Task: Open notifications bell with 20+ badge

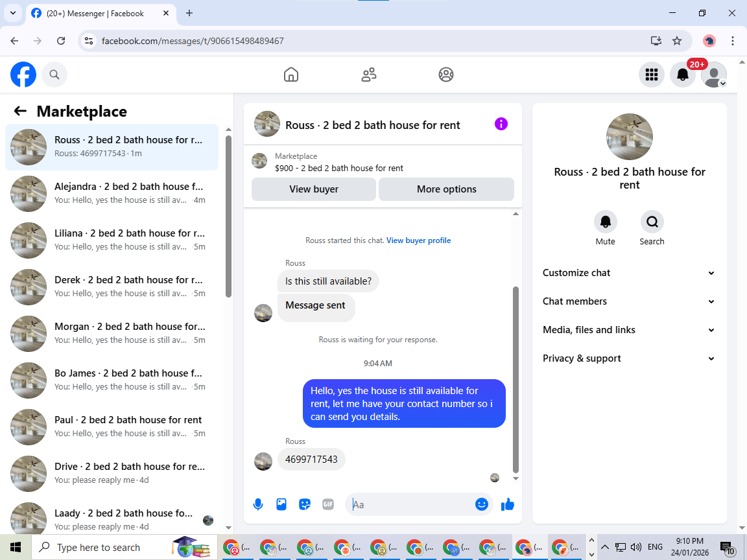Action: click(x=683, y=75)
